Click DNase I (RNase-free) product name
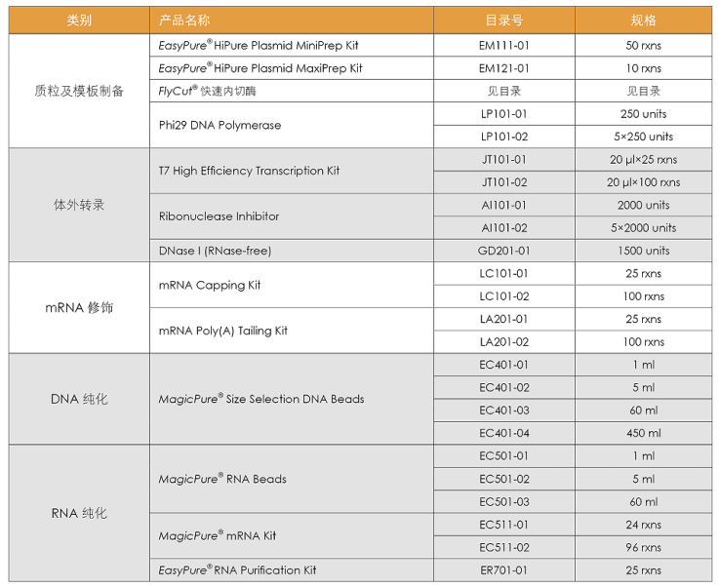This screenshot has height=588, width=719. tap(215, 251)
